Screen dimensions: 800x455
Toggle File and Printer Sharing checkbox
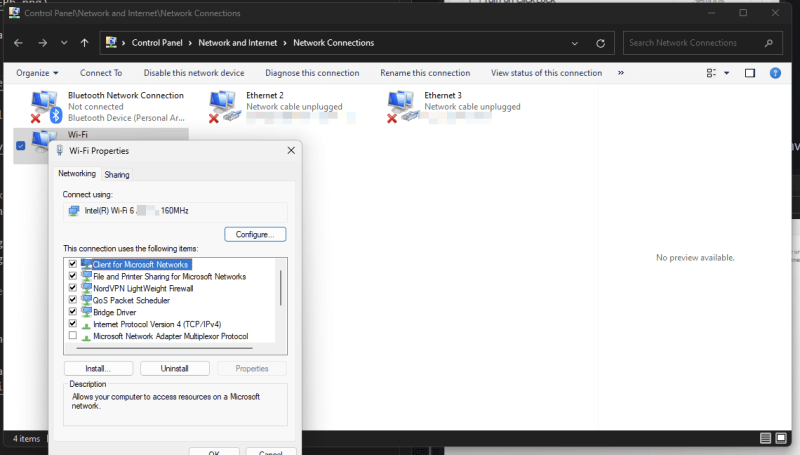(72, 275)
